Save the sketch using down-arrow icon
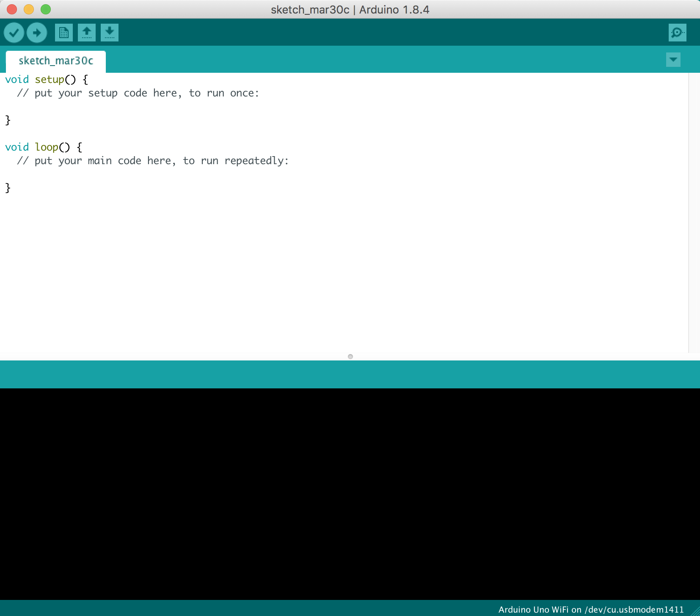This screenshot has height=616, width=700. [x=110, y=33]
